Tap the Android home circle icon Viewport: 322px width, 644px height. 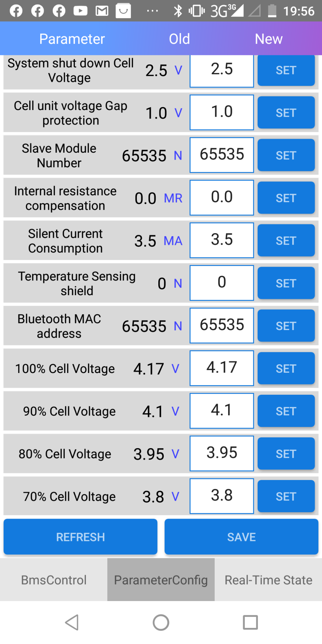[161, 623]
